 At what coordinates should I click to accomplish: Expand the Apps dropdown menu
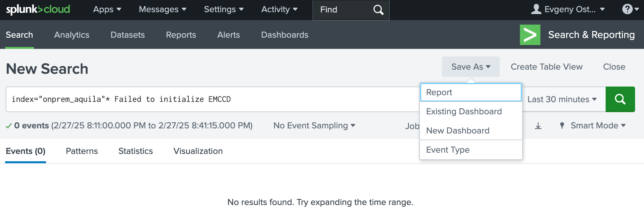[x=107, y=10]
